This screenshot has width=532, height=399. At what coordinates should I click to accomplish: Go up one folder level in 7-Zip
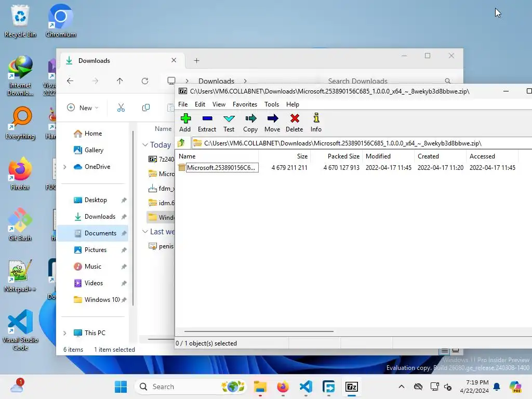(x=181, y=143)
